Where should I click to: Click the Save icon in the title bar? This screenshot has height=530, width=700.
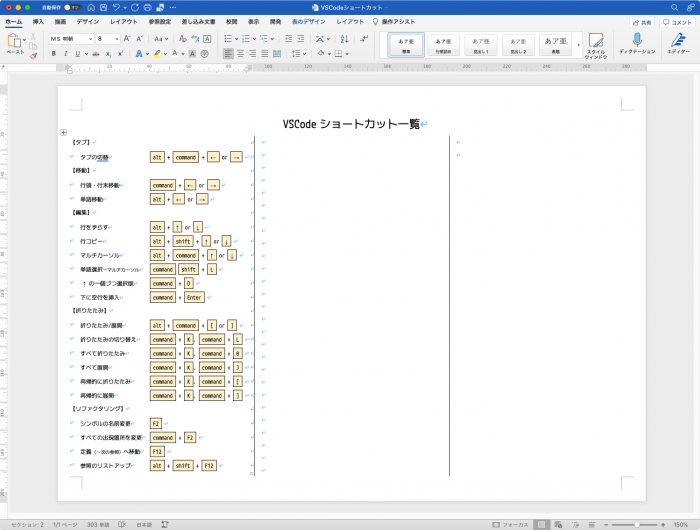pos(103,7)
